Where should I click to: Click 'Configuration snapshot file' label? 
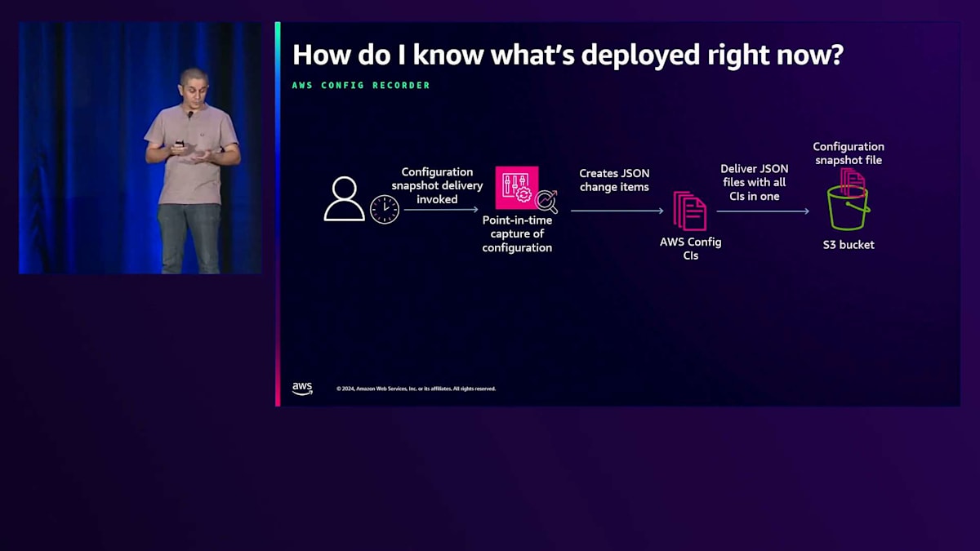(x=849, y=153)
